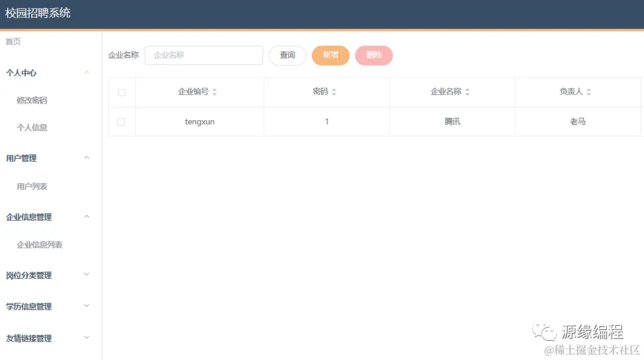Expand the 学历信息管理 menu chevron

pos(87,306)
